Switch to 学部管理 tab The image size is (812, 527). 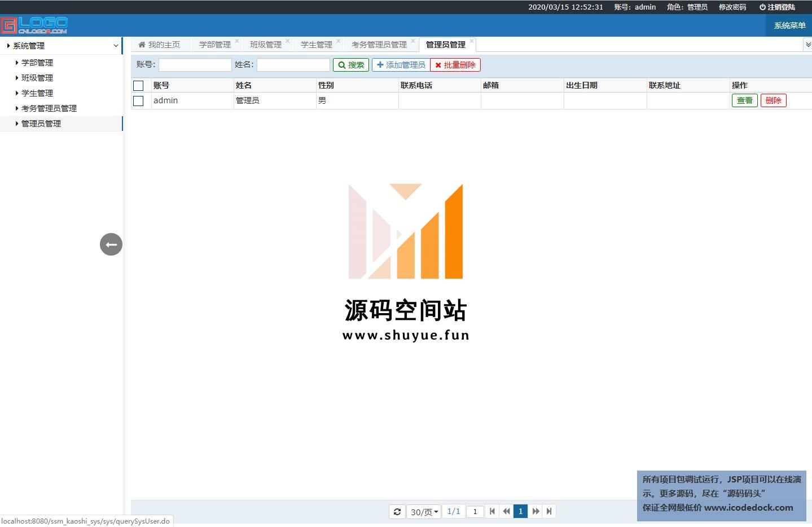(215, 45)
